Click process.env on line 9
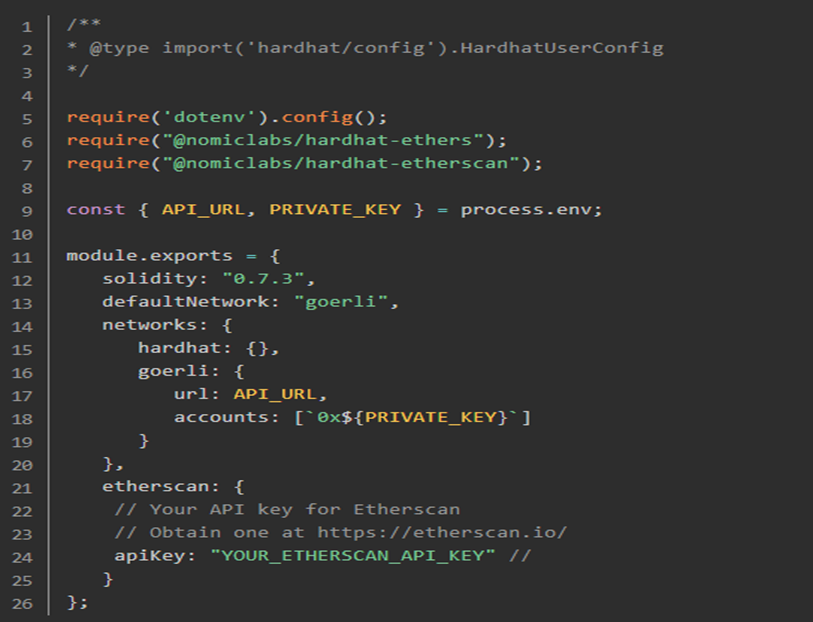The image size is (813, 622). click(x=526, y=209)
